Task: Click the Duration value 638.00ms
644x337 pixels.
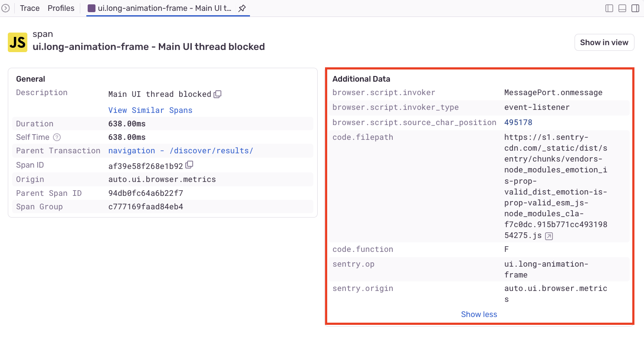Action: click(x=127, y=123)
